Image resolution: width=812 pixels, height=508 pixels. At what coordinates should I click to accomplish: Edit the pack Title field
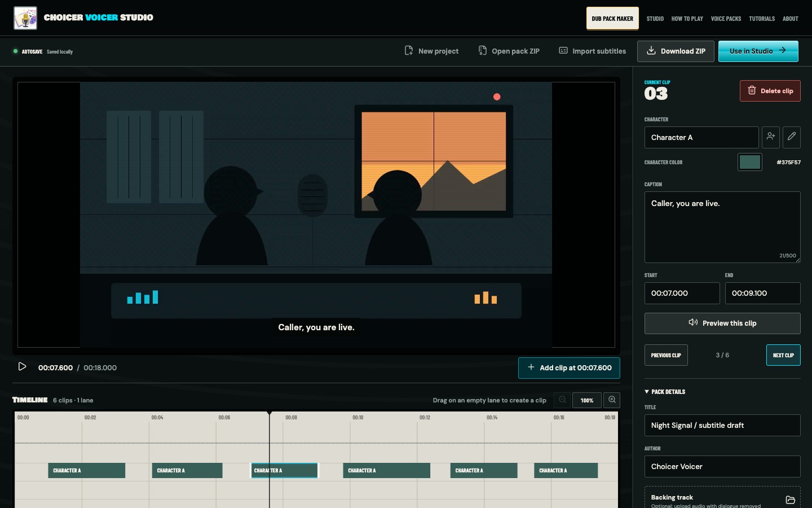click(x=722, y=426)
